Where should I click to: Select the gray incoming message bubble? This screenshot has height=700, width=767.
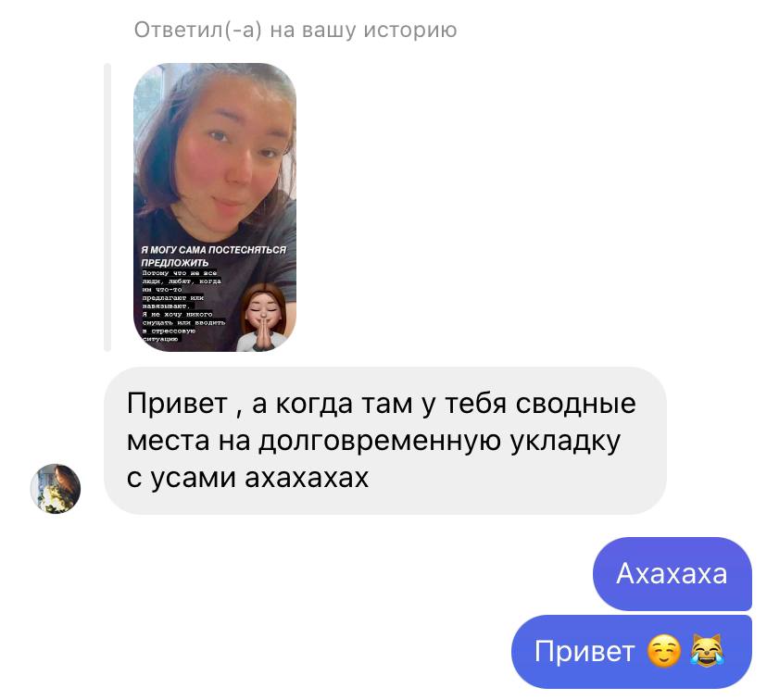[x=385, y=441]
